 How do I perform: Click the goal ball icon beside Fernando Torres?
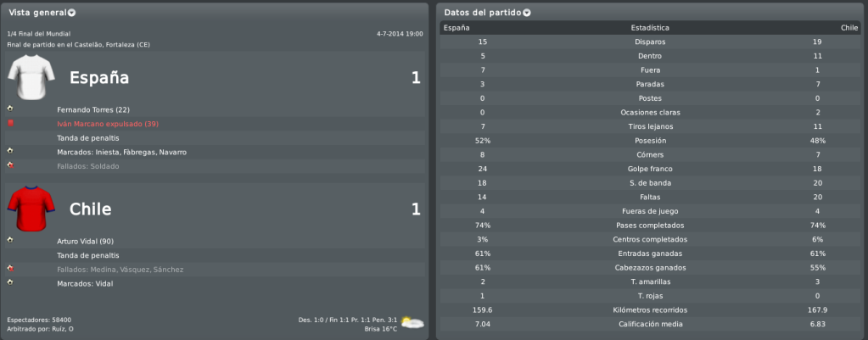10,109
